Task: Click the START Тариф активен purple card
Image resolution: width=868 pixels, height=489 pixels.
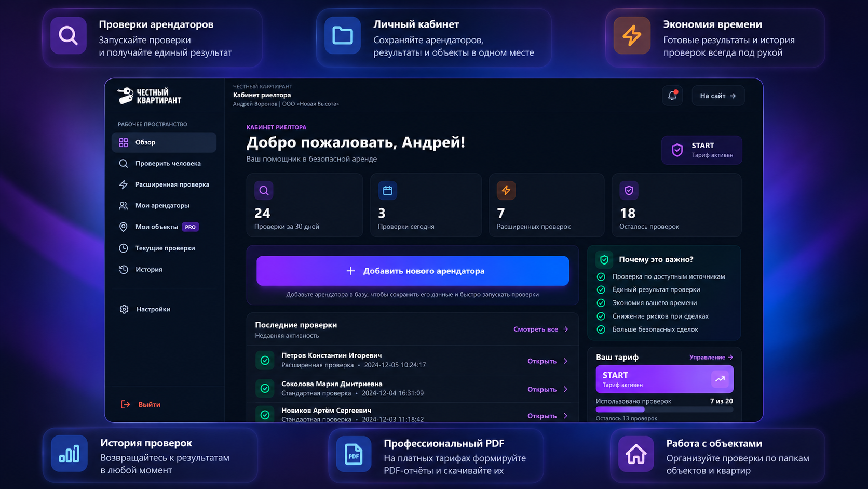Action: coord(664,379)
